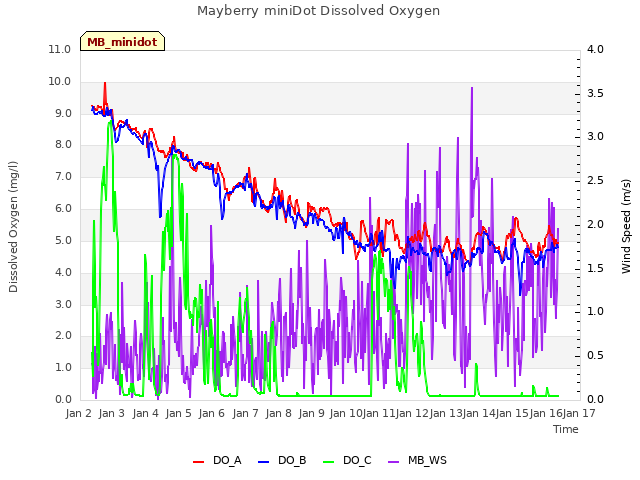
Task: Click the 10.0 left axis value
Action: tap(60, 82)
